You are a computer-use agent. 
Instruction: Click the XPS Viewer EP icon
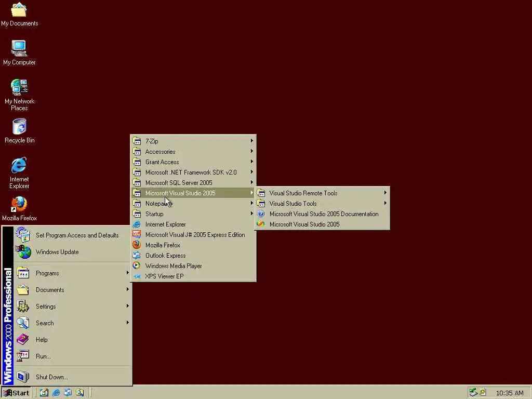click(137, 276)
